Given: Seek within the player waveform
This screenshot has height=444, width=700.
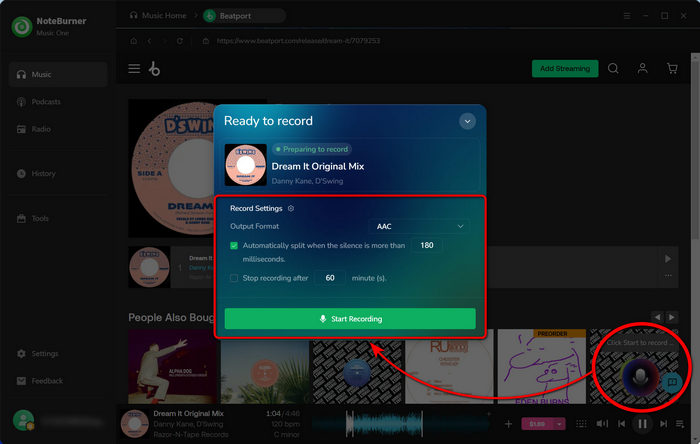Looking at the screenshot, I should point(402,423).
